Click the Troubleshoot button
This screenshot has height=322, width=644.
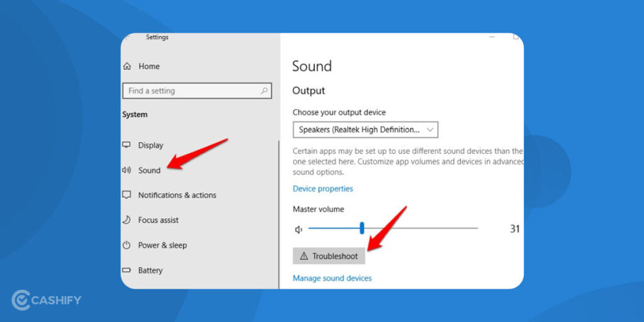point(329,257)
